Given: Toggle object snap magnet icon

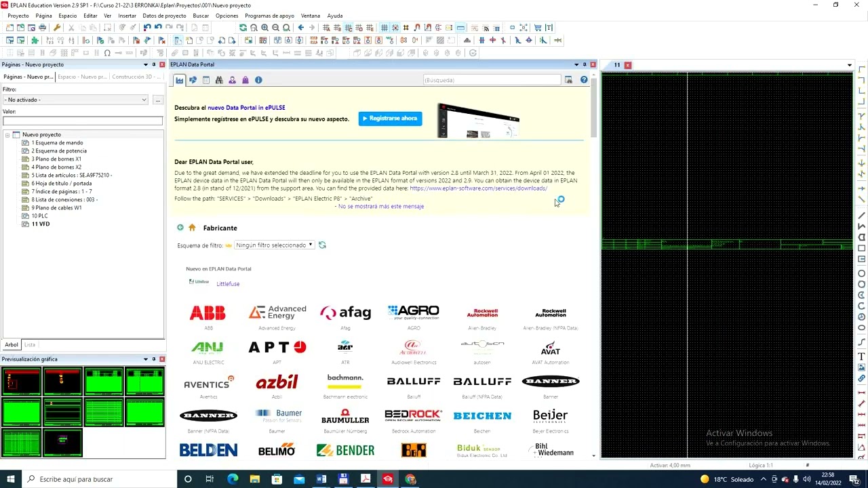Looking at the screenshot, I should [x=417, y=28].
